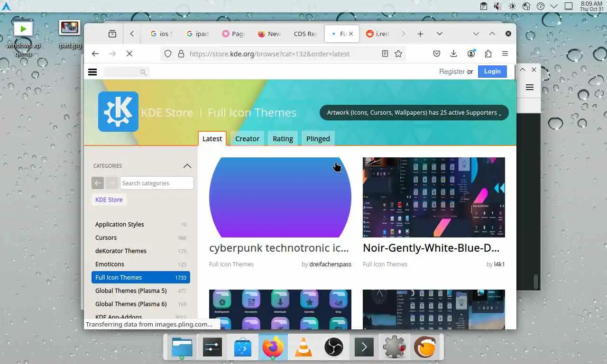607x364 pixels.
Task: Click the KDE Store breadcrumb chip
Action: (x=109, y=200)
